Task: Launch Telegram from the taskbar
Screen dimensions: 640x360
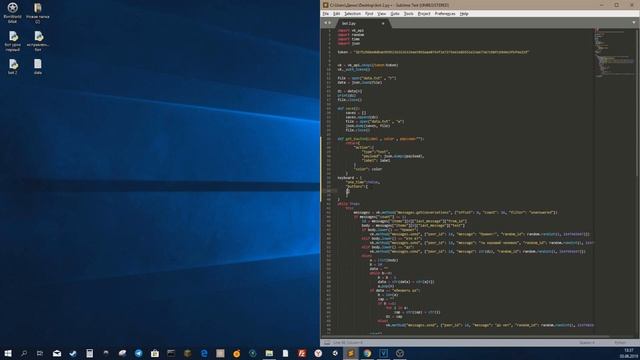Action: tap(138, 353)
